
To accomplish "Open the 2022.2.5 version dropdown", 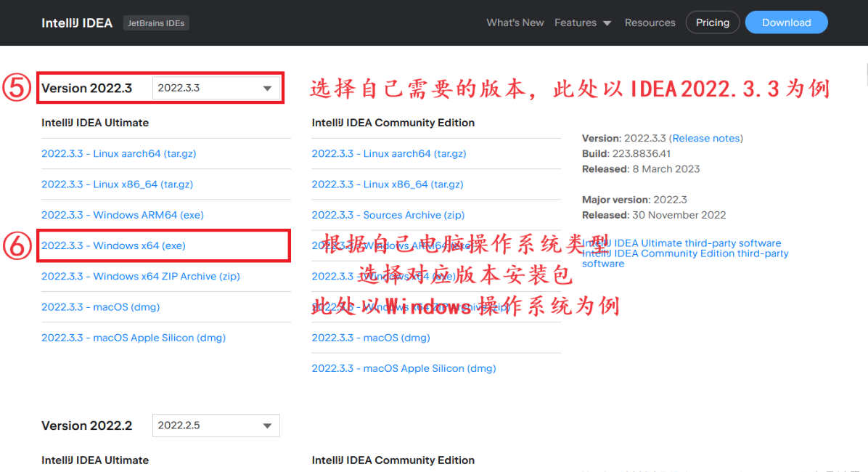I will point(216,426).
